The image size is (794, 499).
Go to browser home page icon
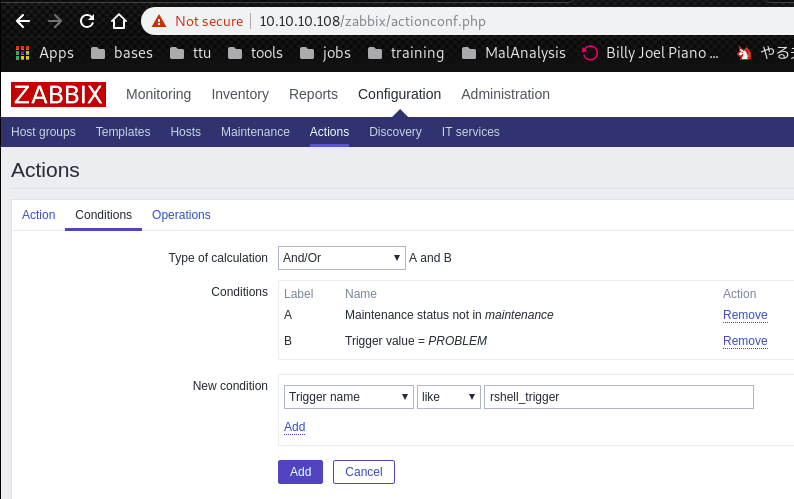pos(119,20)
